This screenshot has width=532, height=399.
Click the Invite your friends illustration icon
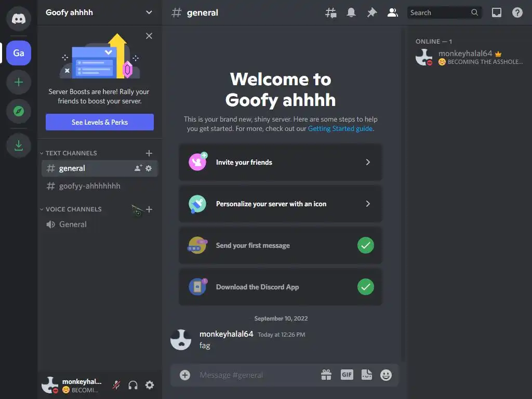pos(198,162)
